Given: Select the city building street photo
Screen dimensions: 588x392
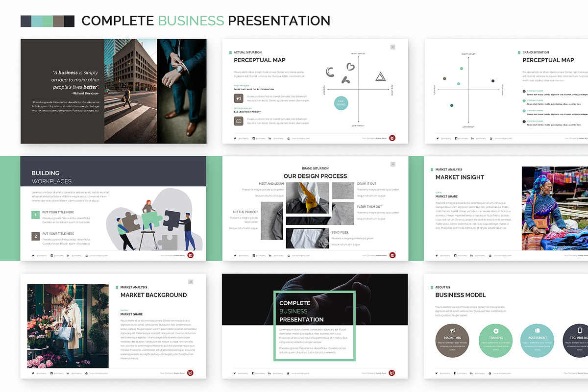Looking at the screenshot, I should [130, 91].
